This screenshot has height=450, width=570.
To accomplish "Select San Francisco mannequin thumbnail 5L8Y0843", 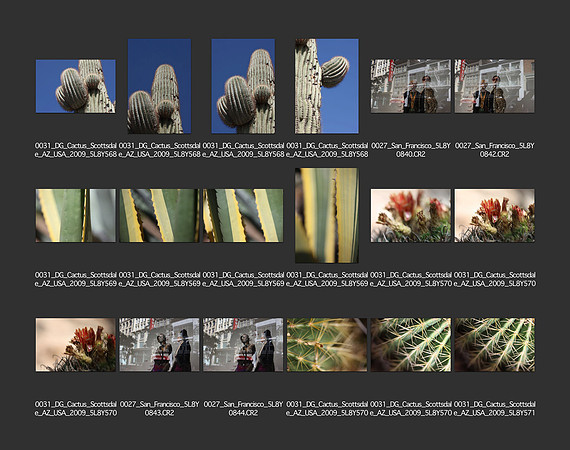I will (x=159, y=345).
